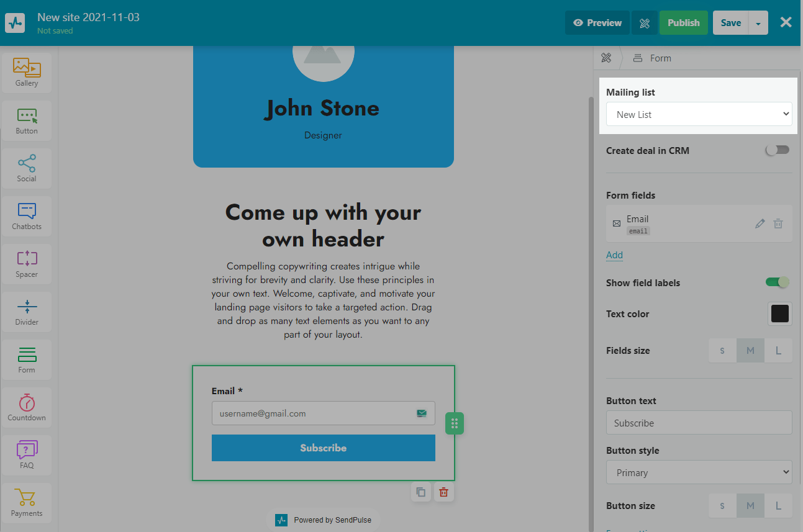Set Fields size to S
The height and width of the screenshot is (532, 803).
(722, 351)
